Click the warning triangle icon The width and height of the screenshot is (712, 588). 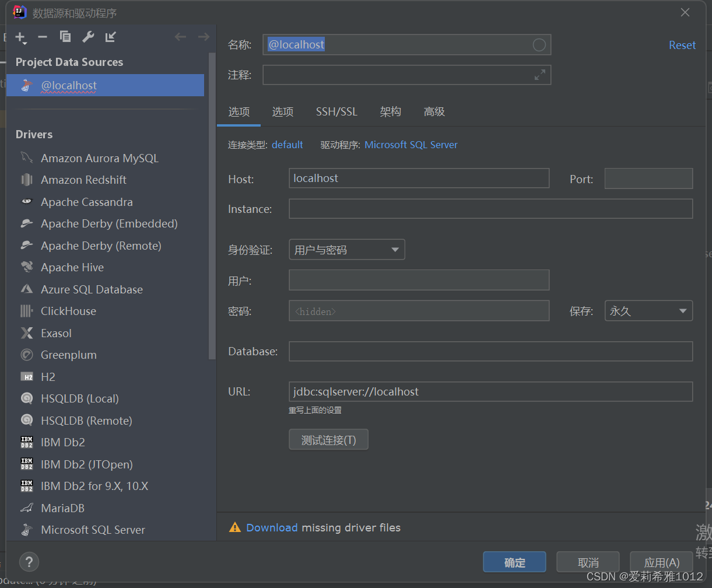click(235, 527)
